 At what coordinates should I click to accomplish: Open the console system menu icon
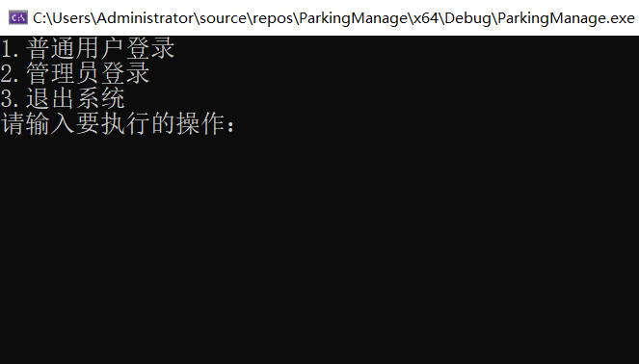[18, 17]
